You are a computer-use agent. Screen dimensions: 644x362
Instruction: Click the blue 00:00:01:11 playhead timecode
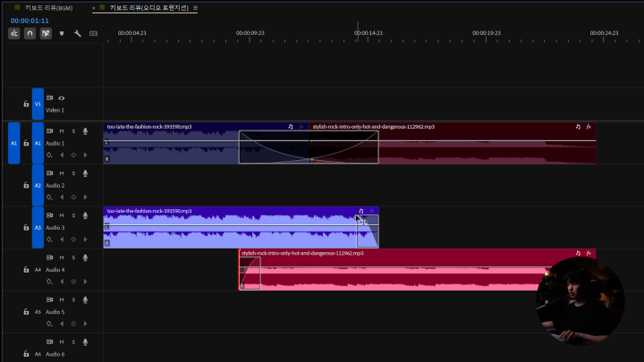tap(30, 20)
